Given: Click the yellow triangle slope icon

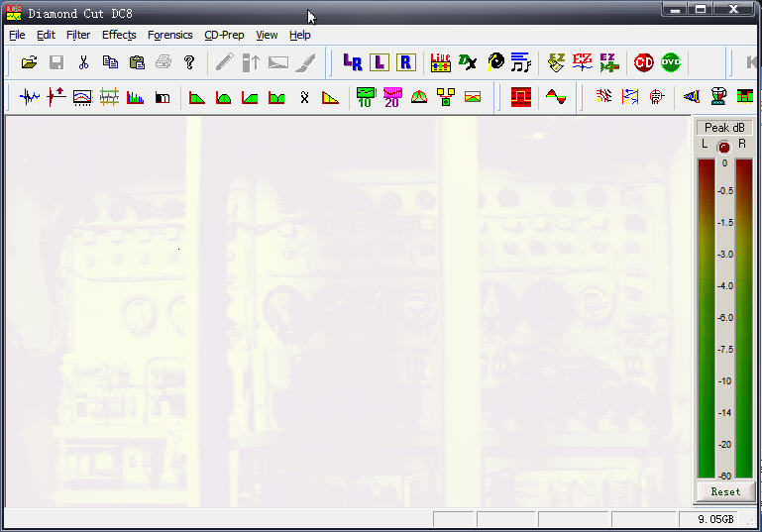Looking at the screenshot, I should point(330,98).
